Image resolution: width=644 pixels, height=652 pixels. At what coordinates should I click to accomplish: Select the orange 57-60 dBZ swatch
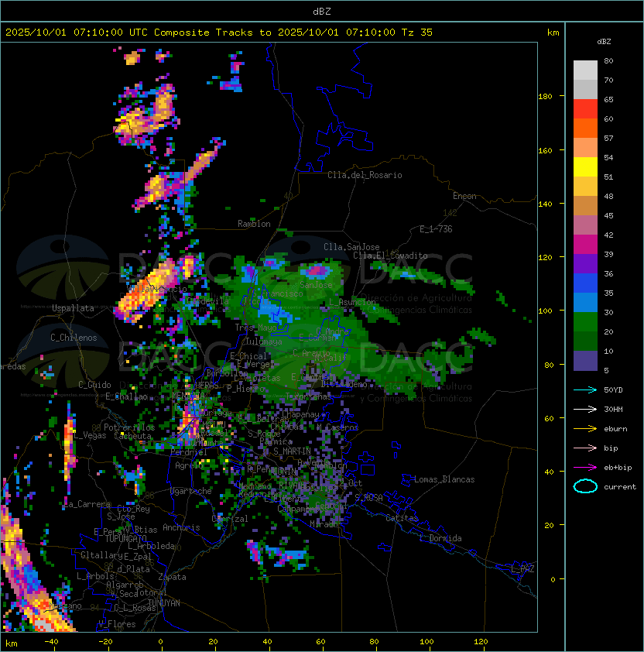[585, 129]
